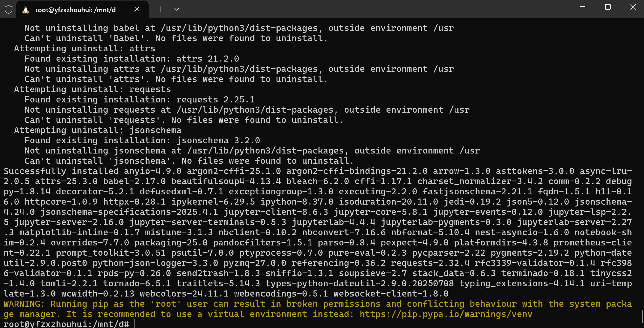Click the pip.pypa.io/warnings/venv link
Viewport: 644px width, 328px height.
pos(446,314)
